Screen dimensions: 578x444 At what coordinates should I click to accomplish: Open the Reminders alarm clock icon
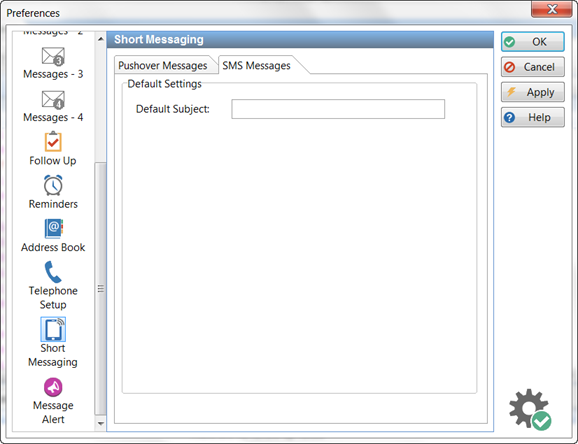click(x=53, y=185)
